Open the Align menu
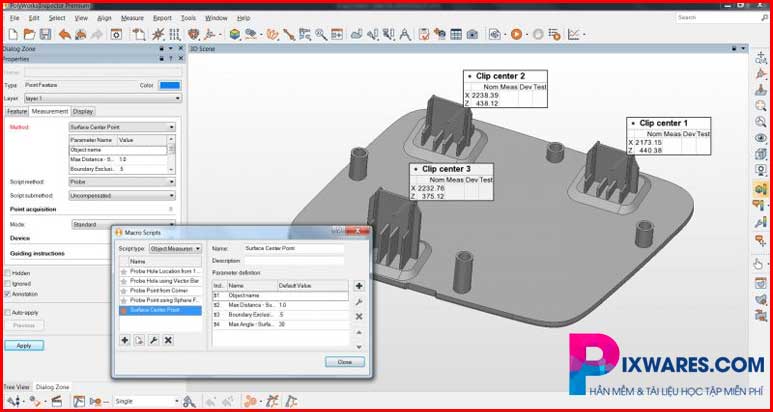Image resolution: width=773 pixels, height=412 pixels. point(105,18)
